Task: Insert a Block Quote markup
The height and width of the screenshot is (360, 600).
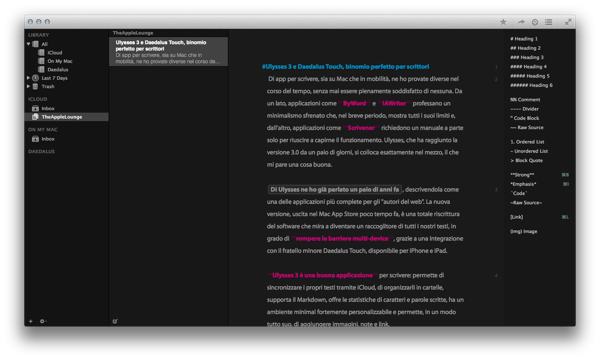Action: (527, 160)
